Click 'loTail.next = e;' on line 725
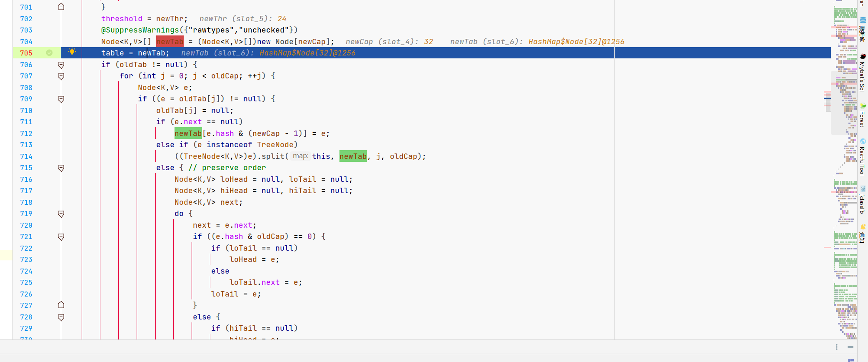This screenshot has height=362, width=868. 266,282
